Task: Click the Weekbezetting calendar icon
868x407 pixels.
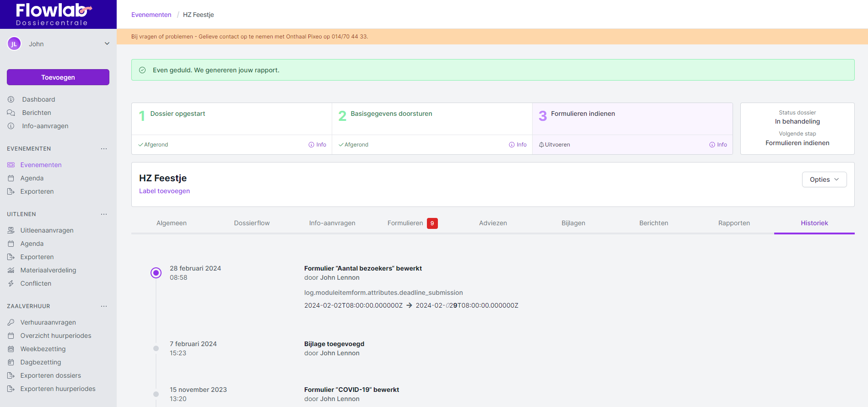Action: (11, 349)
